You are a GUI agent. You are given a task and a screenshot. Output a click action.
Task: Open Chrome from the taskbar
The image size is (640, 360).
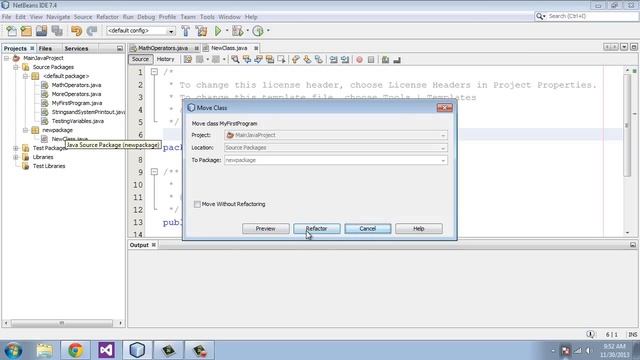76,350
